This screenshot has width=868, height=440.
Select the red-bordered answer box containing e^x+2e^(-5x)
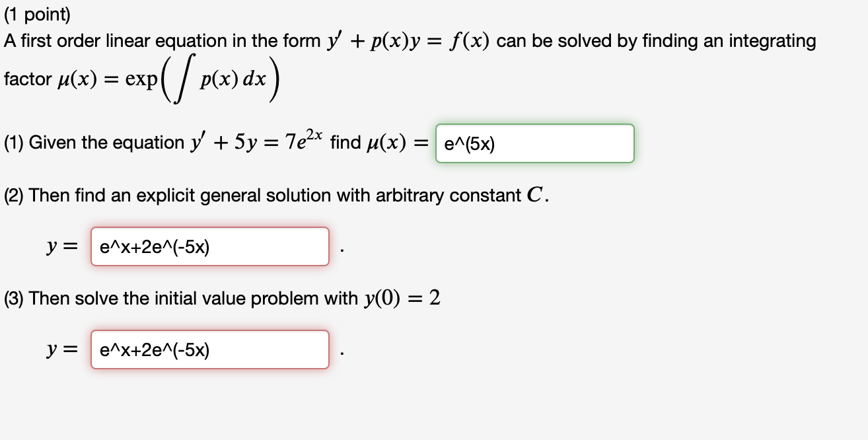coord(210,246)
